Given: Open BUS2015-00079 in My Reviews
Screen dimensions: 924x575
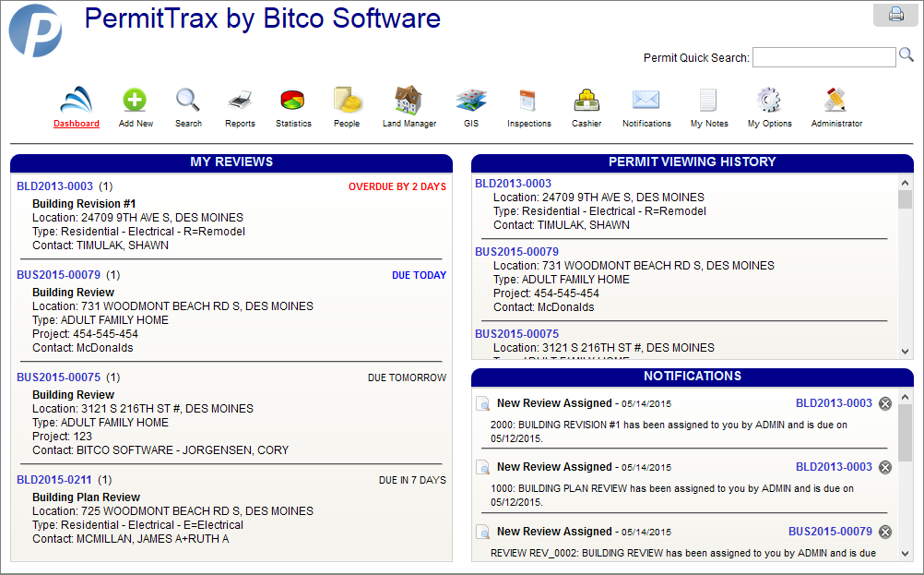Looking at the screenshot, I should pos(58,275).
